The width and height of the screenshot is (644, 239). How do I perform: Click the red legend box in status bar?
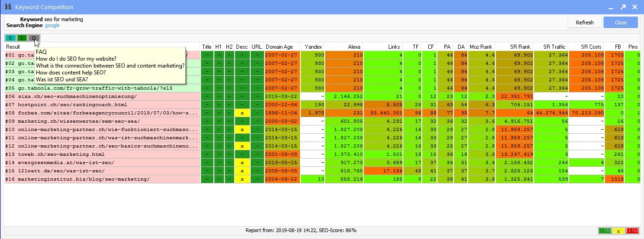pyautogui.click(x=632, y=230)
